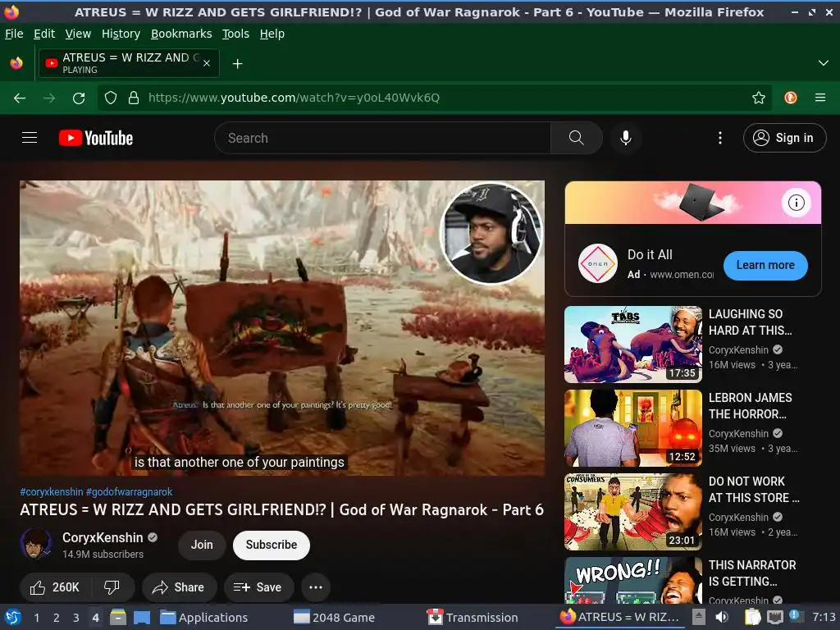
Task: Click the taskbar clock showing 7:13
Action: tap(824, 617)
